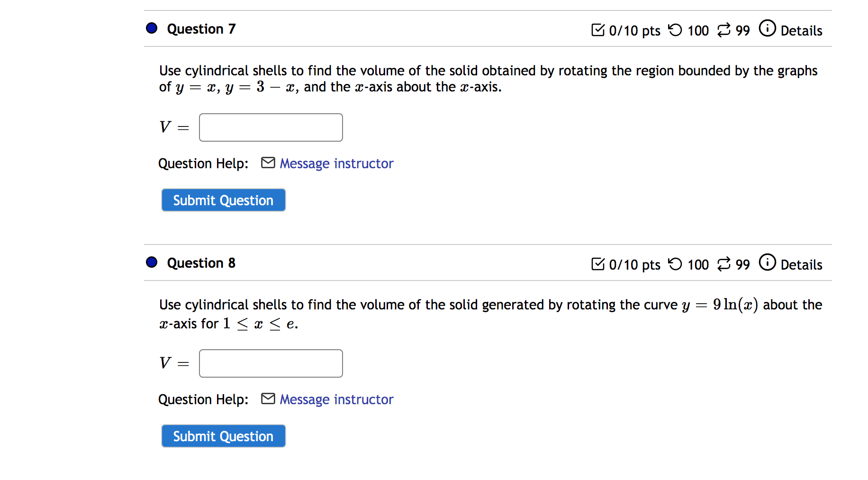Click the score checkbox icon for Question 8
Viewport: 868px width, 480px height.
(598, 264)
